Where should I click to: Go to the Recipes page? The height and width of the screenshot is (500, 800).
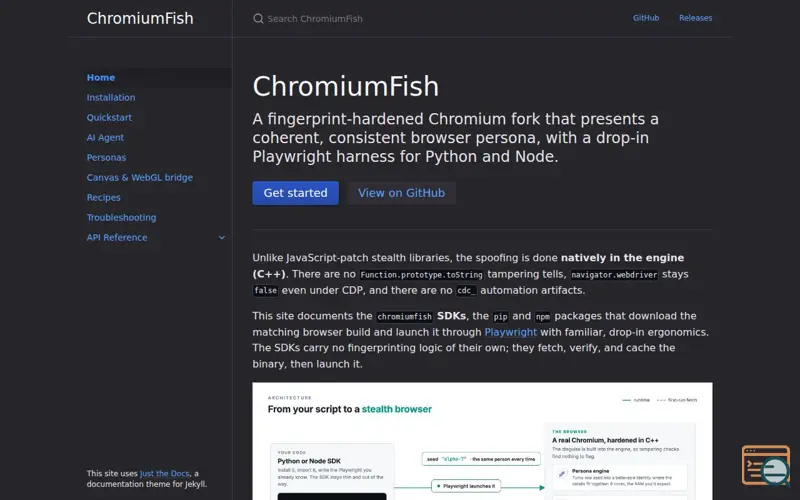(x=104, y=197)
